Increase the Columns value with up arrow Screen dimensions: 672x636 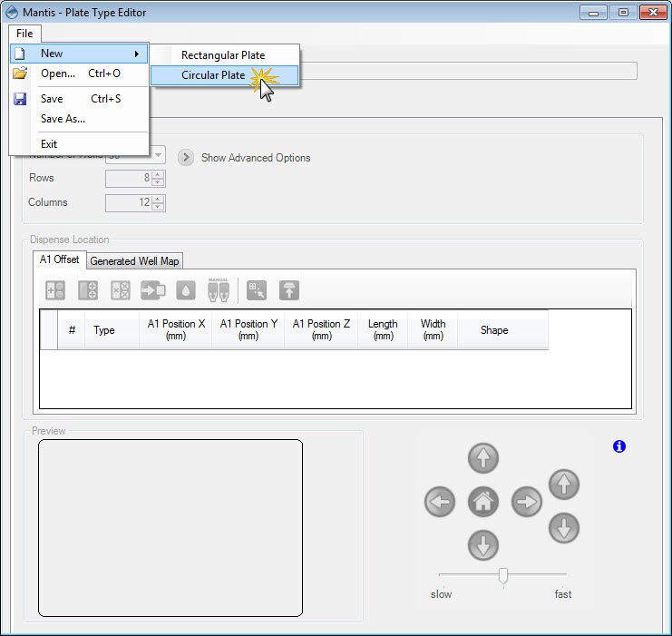[158, 200]
